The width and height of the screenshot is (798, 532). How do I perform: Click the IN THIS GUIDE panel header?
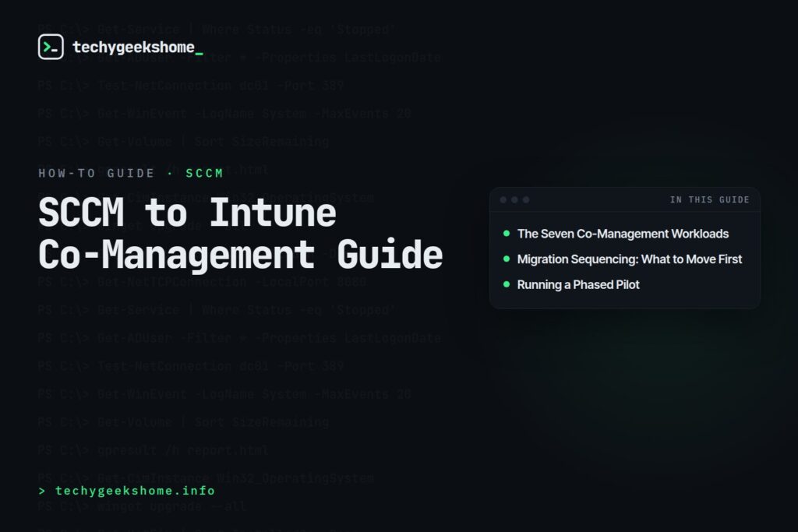(x=709, y=200)
